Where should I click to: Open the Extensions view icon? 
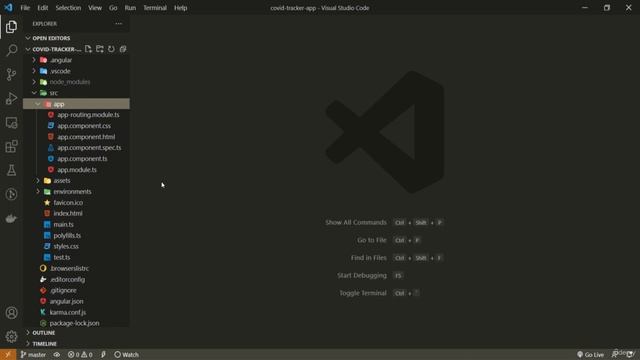click(11, 146)
